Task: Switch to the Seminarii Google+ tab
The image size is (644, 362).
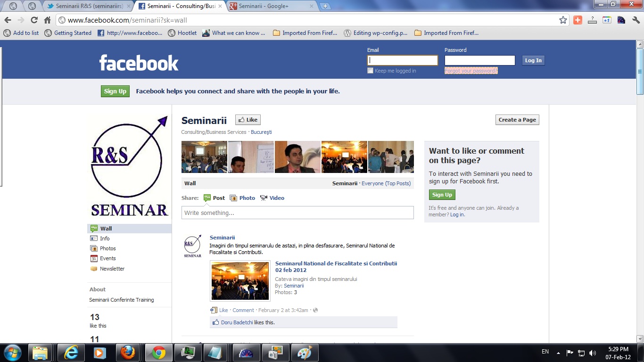Action: pyautogui.click(x=271, y=6)
